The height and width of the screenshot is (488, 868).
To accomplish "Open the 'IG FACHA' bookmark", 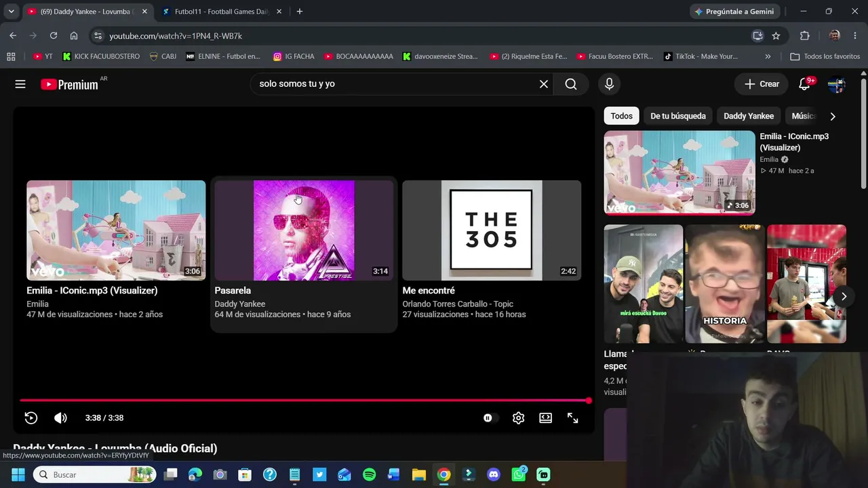I will pos(294,56).
